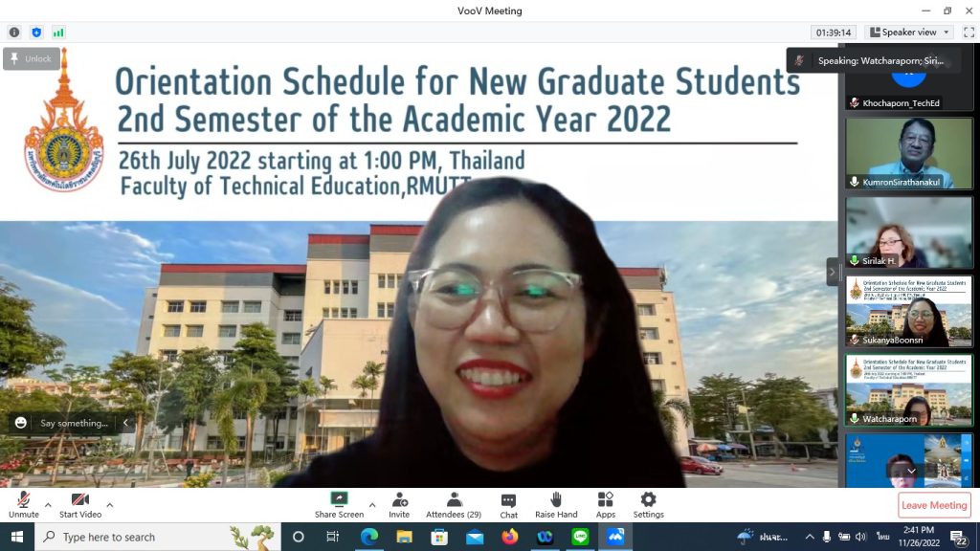Select Khochaporn_TechEd participant tile
This screenshot has height=551, width=980.
(909, 78)
